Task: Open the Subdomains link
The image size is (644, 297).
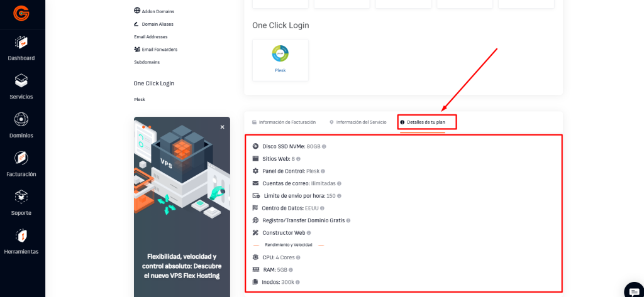Action: 147,62
